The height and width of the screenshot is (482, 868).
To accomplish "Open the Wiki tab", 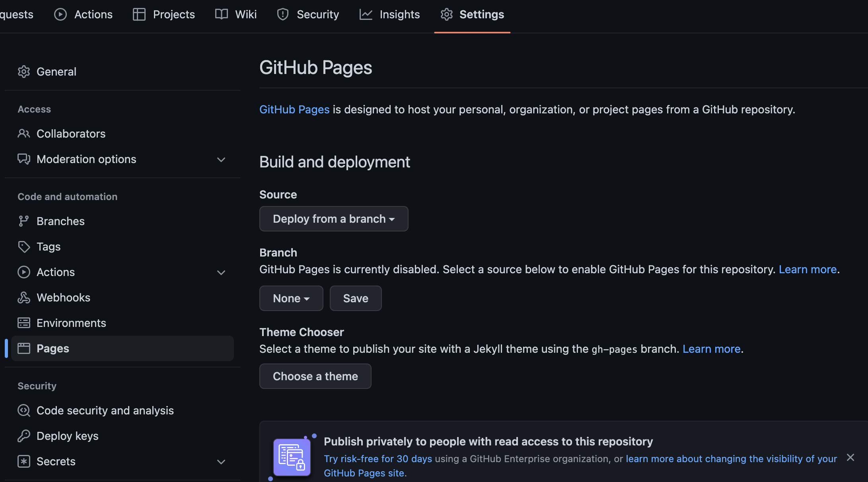I will [x=236, y=14].
